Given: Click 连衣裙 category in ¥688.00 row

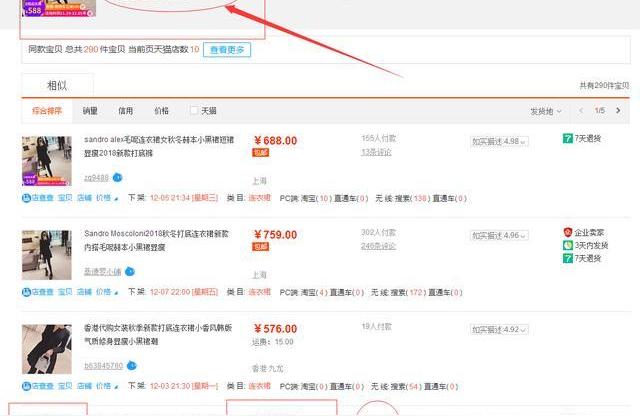Looking at the screenshot, I should click(x=260, y=198).
